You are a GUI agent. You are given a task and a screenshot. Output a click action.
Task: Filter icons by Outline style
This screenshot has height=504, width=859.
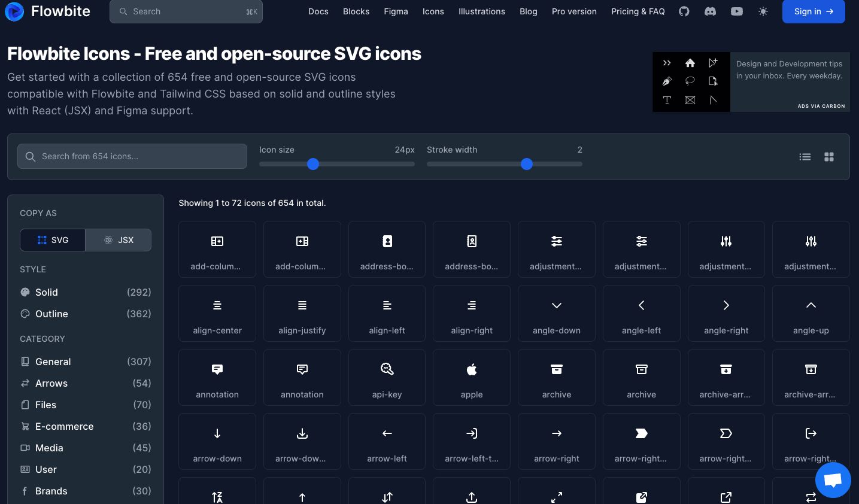86,314
